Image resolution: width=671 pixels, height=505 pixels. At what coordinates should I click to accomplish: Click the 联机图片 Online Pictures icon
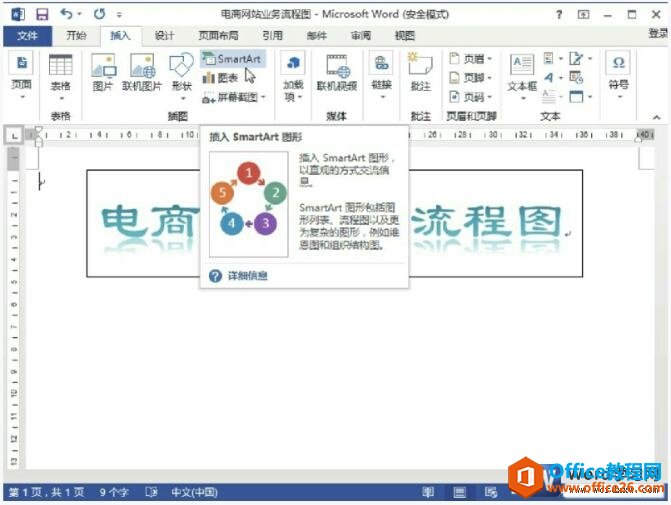(x=142, y=72)
